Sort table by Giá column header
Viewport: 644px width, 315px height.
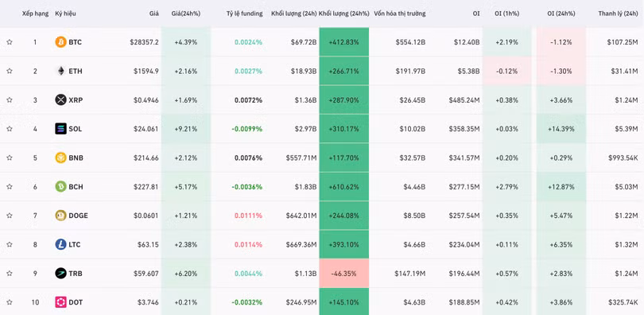[154, 14]
